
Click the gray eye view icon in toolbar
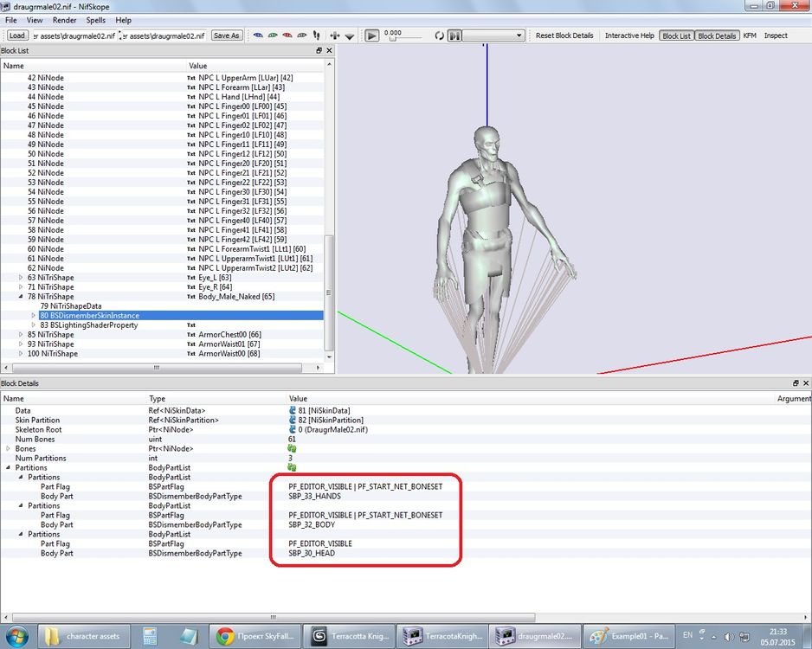(x=301, y=35)
